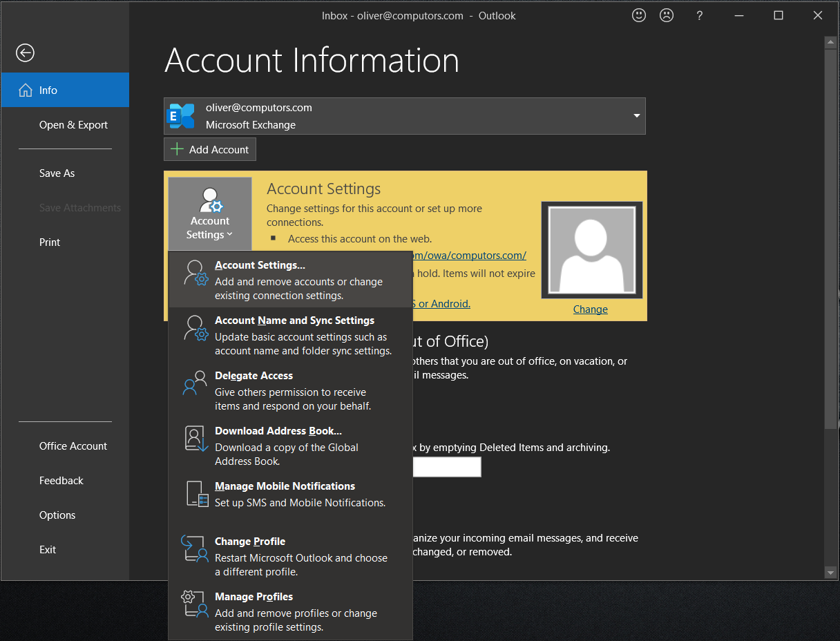Image resolution: width=840 pixels, height=641 pixels.
Task: Click the question mark help icon
Action: click(x=699, y=15)
